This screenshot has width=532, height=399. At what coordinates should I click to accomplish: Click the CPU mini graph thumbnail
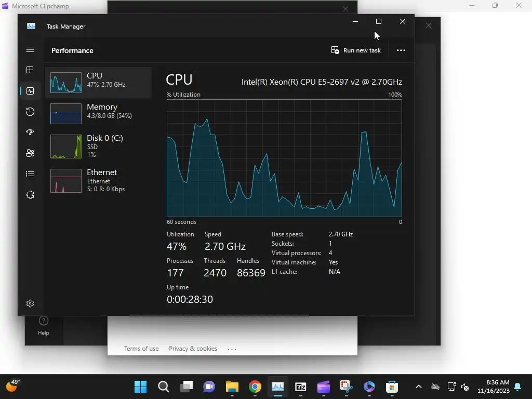click(66, 83)
